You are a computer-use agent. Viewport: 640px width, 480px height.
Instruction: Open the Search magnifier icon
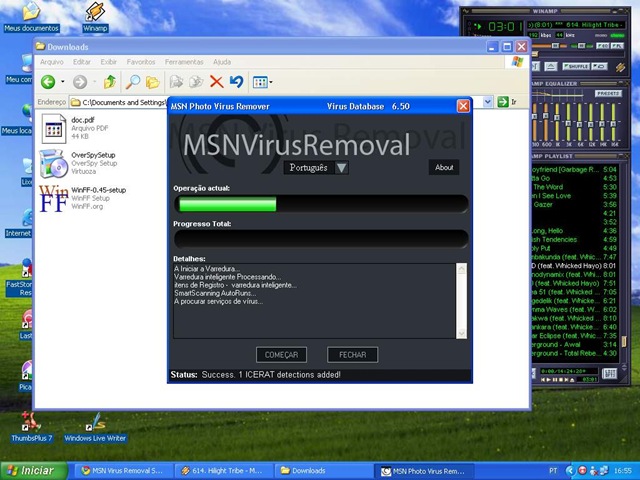click(133, 82)
